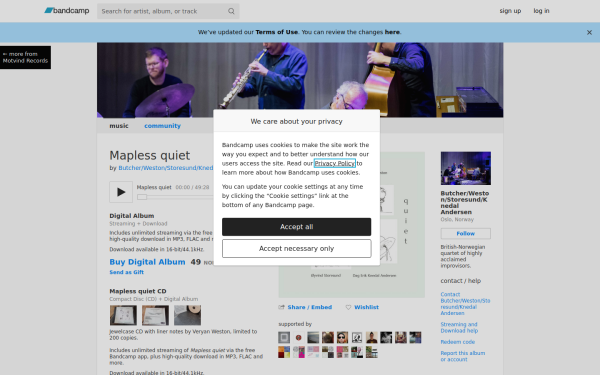Viewport: 600px width, 375px height.
Task: Open first Mapless quiet CD photo thumbnail
Action: pos(123,315)
